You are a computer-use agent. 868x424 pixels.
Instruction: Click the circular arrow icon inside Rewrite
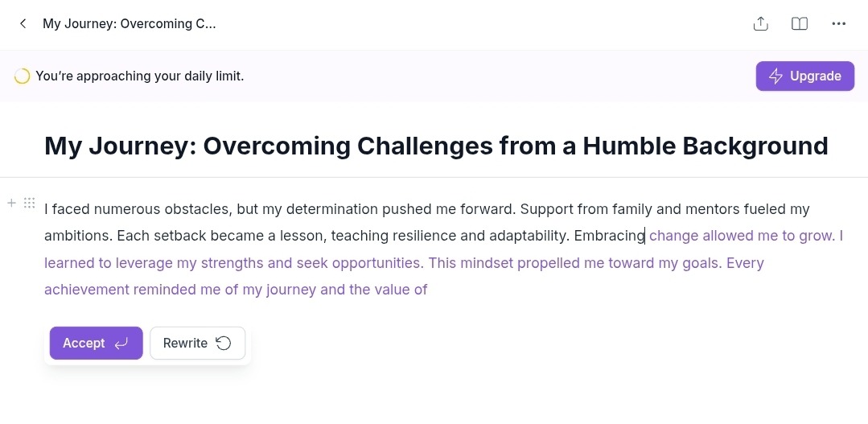pos(223,344)
